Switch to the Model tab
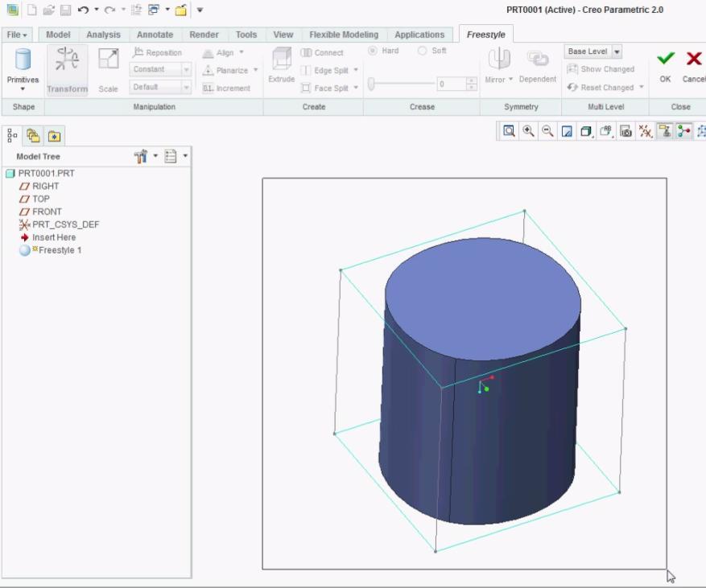Viewport: 706px width, 588px height. click(x=58, y=35)
